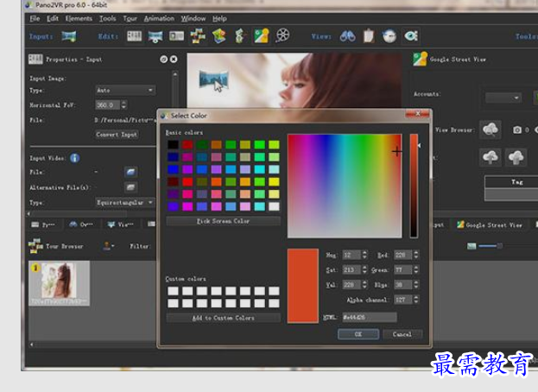Screen dimensions: 538x392
Task: Switch to the Pr... panel tab
Action: point(43,224)
